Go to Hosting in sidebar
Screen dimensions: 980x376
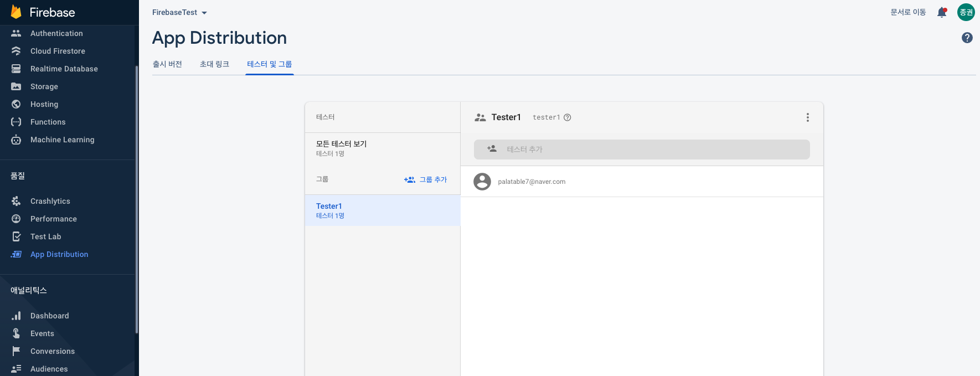click(44, 104)
